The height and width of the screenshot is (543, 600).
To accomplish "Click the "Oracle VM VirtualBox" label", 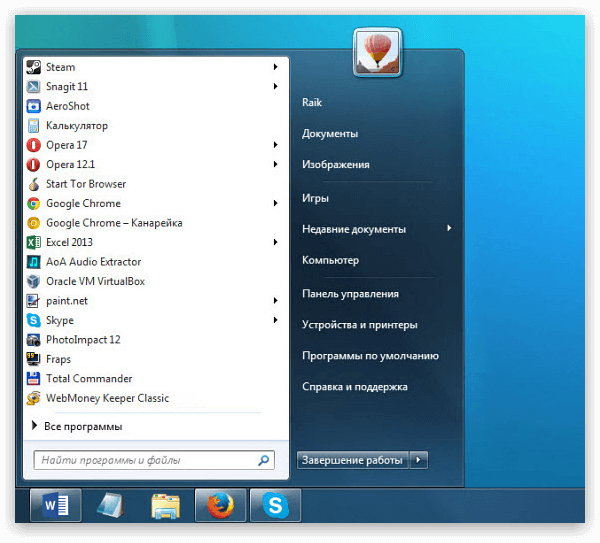I will tap(96, 282).
